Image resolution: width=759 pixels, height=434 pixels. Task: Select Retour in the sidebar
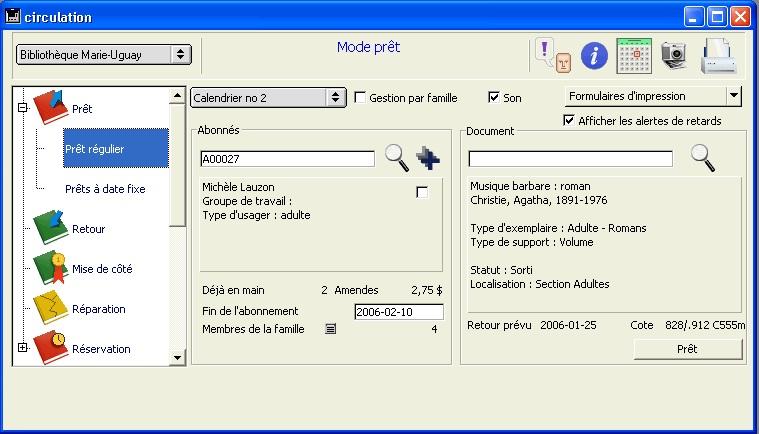(88, 229)
